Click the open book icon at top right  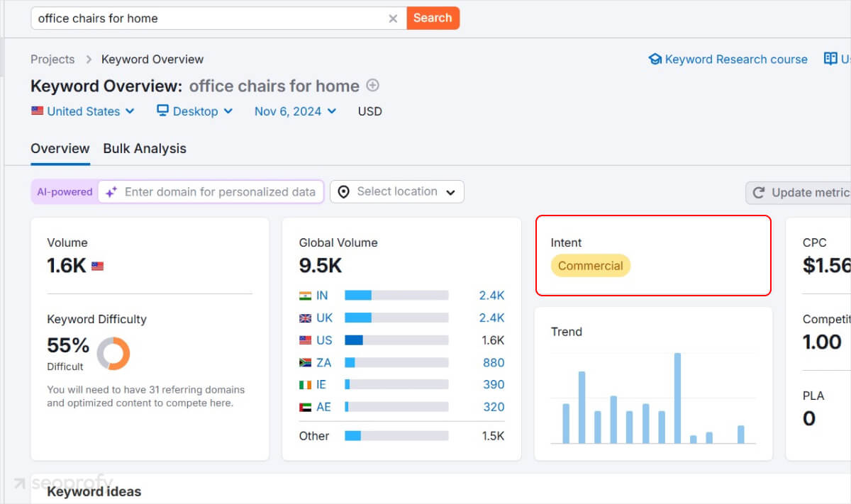click(x=830, y=59)
